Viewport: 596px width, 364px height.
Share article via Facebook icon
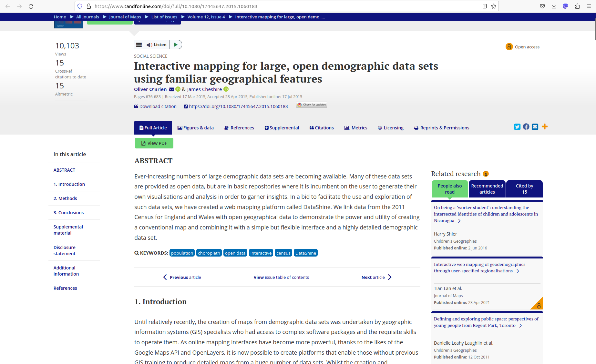click(526, 127)
